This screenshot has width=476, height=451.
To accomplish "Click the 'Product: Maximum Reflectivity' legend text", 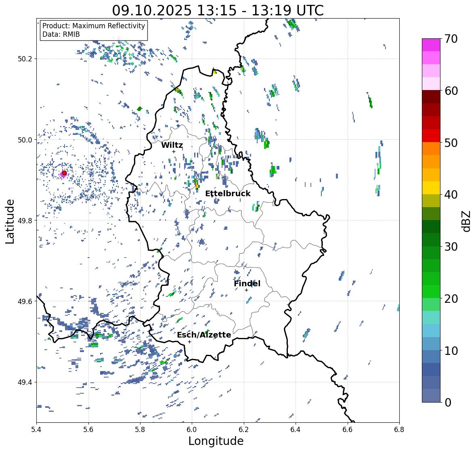I will click(94, 26).
